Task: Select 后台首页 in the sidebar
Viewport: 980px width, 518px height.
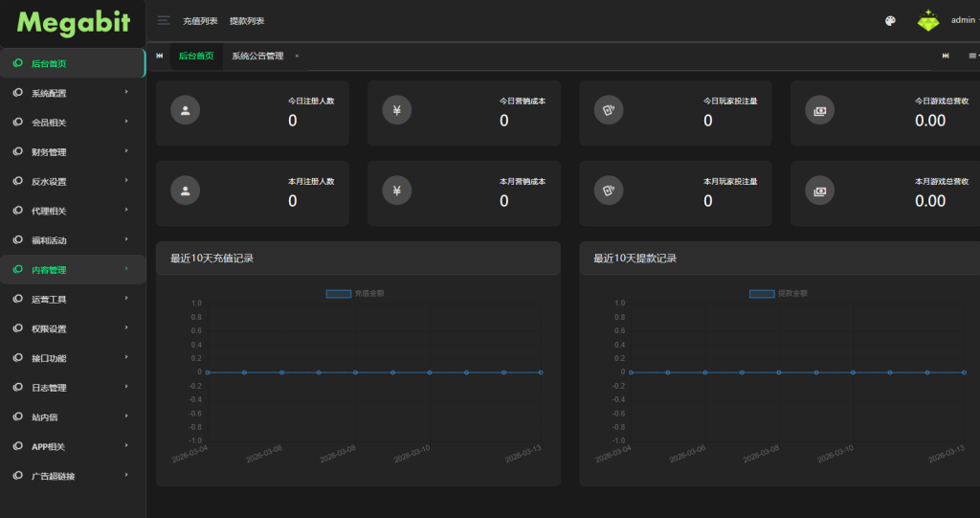Action: point(73,63)
